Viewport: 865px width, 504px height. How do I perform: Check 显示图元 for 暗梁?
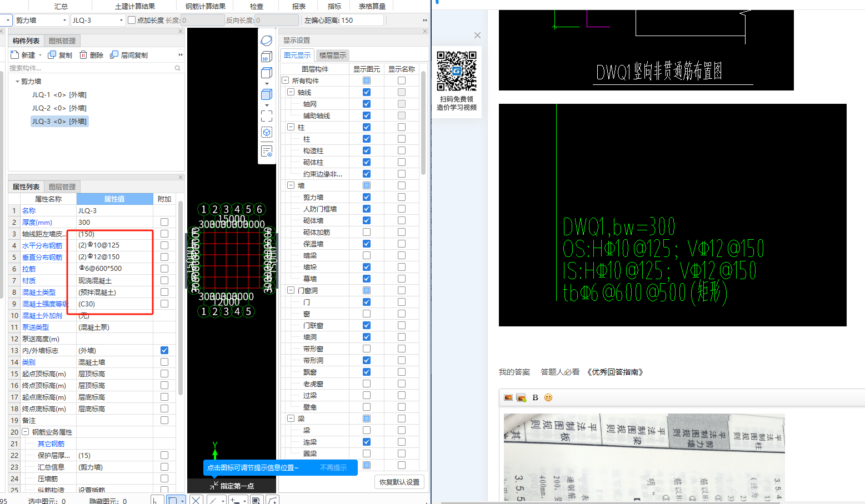pos(367,255)
